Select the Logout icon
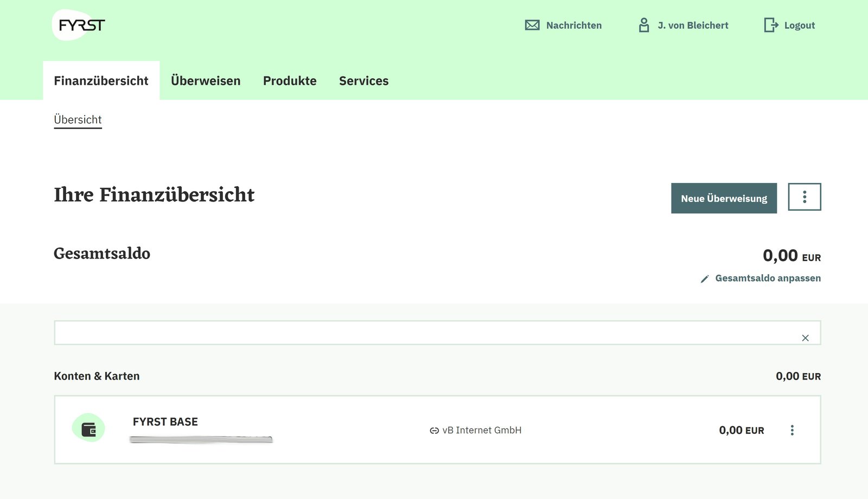Screen dimensions: 868x499 tap(771, 24)
